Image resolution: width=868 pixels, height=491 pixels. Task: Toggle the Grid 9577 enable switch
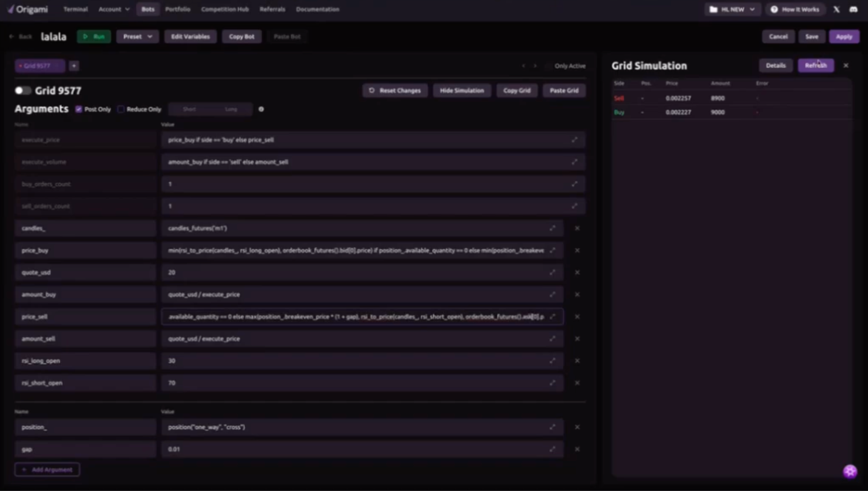coord(23,91)
